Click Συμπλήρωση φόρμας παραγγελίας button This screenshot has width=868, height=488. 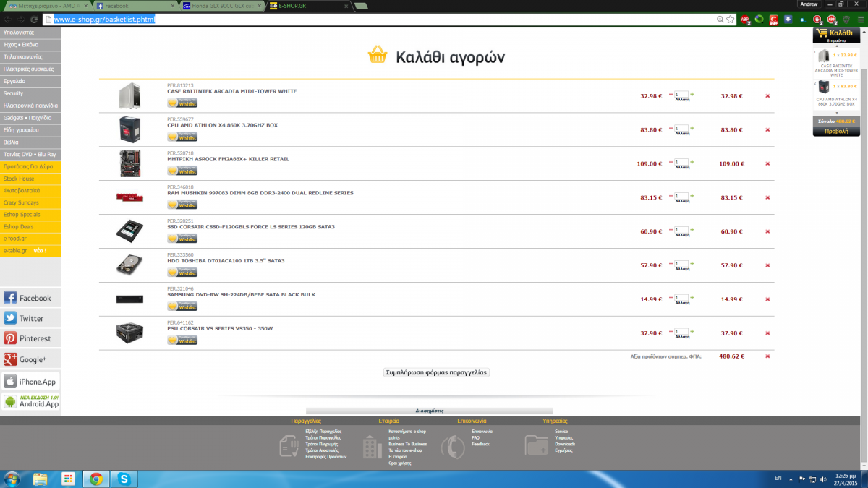[x=437, y=372]
